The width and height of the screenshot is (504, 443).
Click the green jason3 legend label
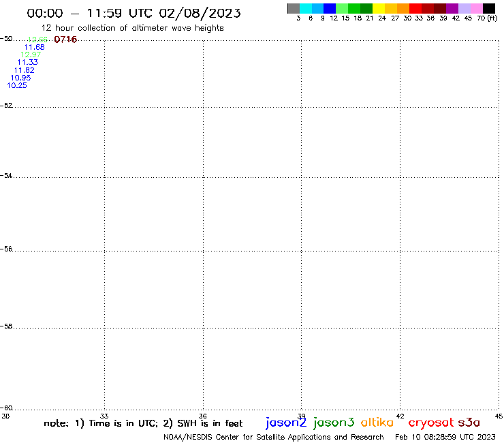tap(334, 423)
